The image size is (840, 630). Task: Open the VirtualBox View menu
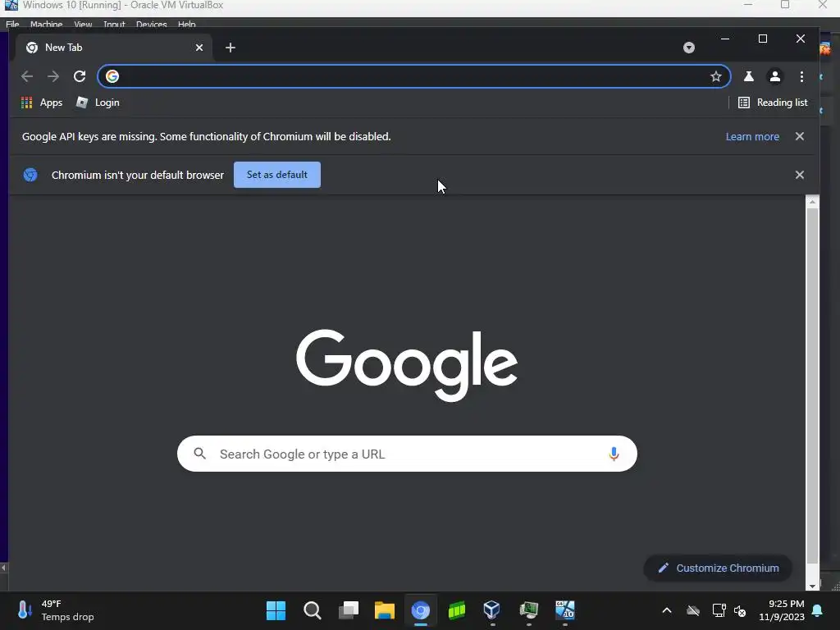click(x=83, y=24)
